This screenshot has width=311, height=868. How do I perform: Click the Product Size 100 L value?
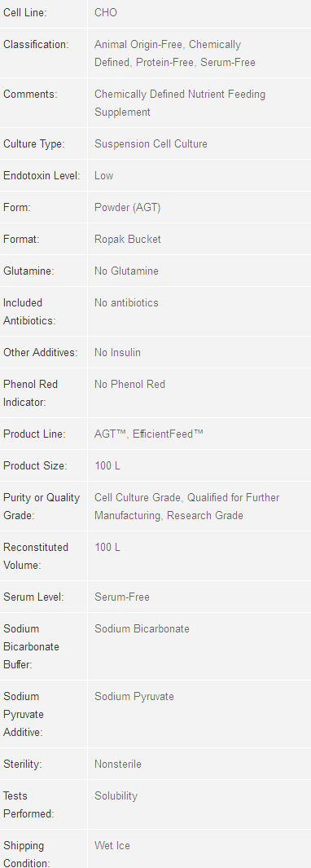107,466
